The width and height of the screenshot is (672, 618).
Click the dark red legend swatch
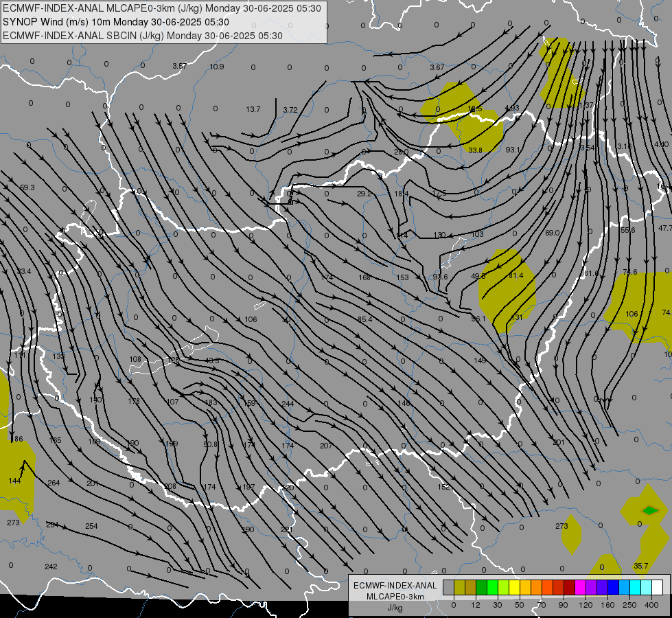[x=569, y=588]
